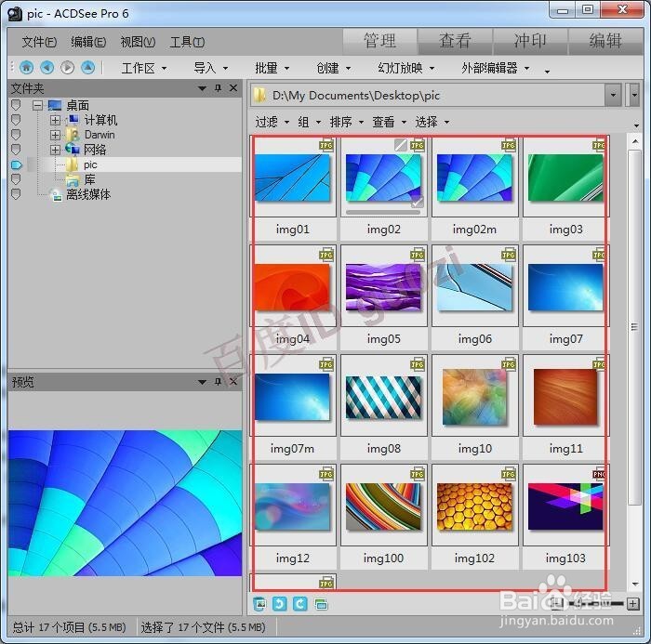The image size is (651, 644).
Task: Click the ACDSee app icon in title bar
Action: [x=15, y=14]
